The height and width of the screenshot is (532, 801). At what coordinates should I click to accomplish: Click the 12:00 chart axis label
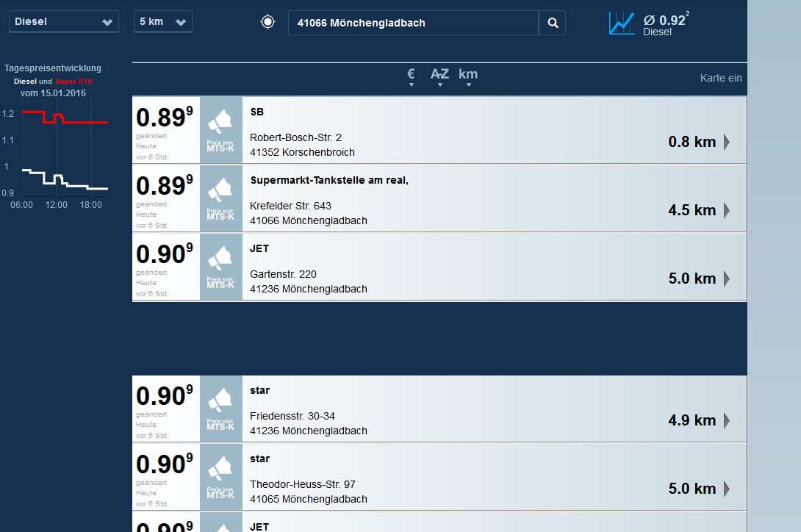click(56, 205)
